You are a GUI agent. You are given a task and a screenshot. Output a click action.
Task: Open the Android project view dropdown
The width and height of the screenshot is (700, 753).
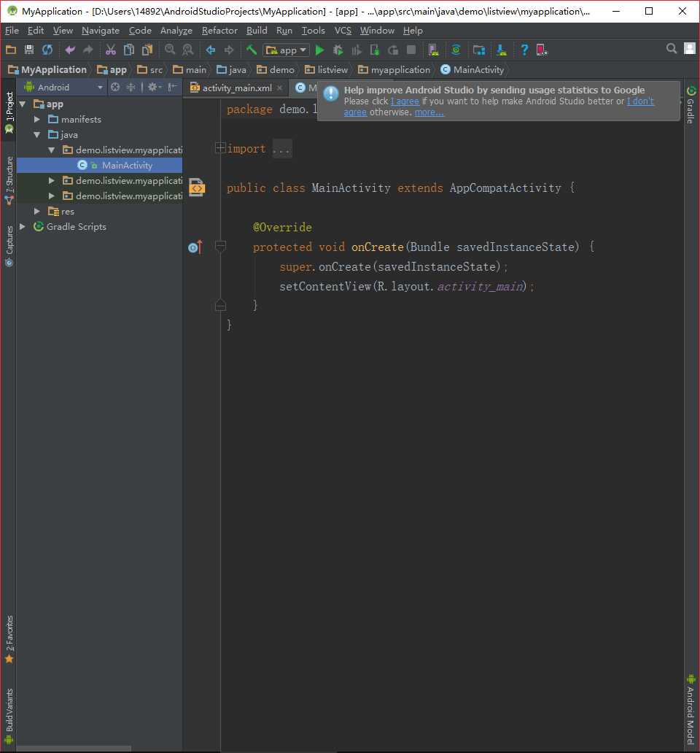(64, 88)
